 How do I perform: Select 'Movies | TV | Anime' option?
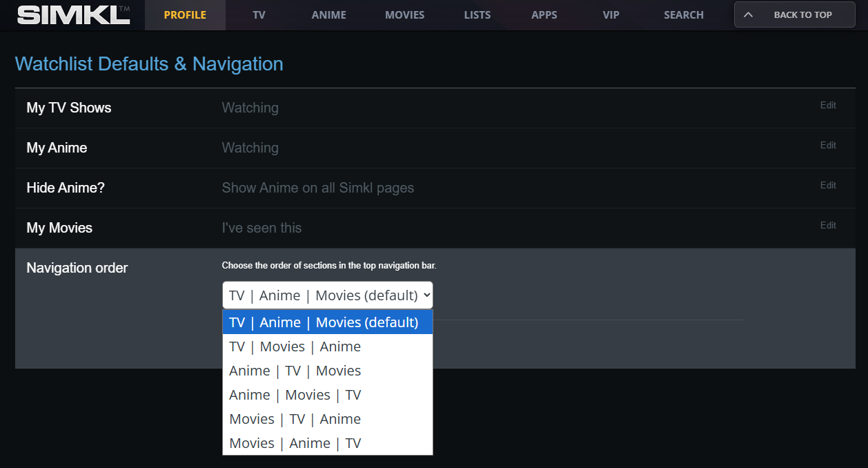point(295,419)
